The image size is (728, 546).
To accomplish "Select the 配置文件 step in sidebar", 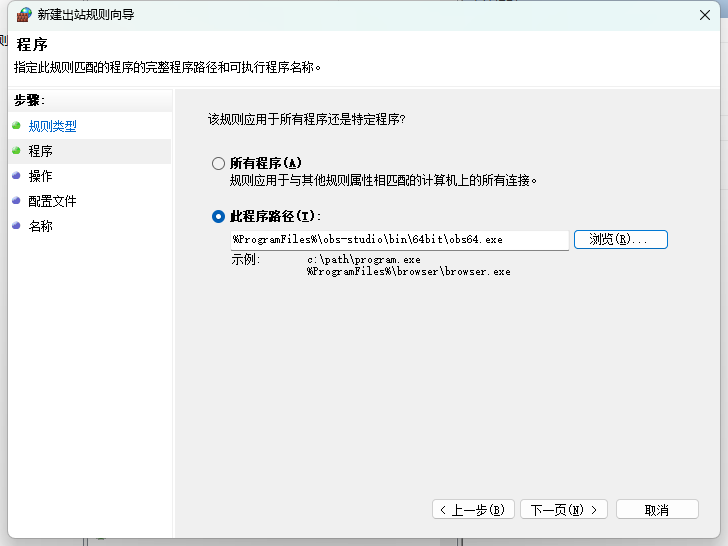I will click(x=52, y=202).
